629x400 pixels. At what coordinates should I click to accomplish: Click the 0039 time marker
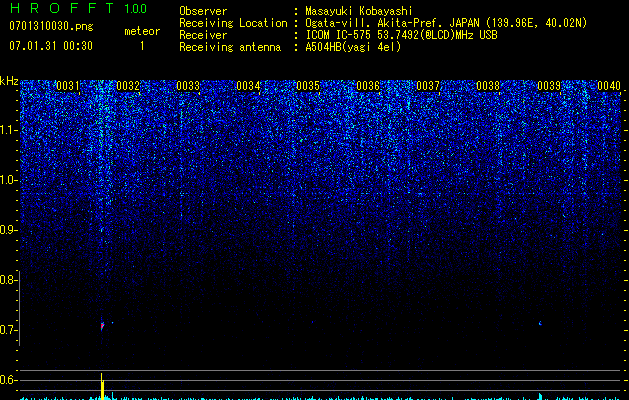pyautogui.click(x=549, y=86)
